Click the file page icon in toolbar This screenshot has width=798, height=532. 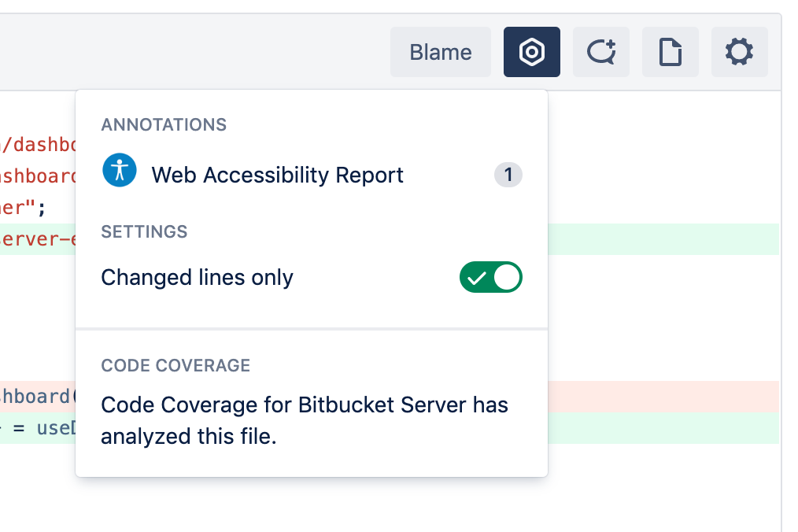coord(671,53)
